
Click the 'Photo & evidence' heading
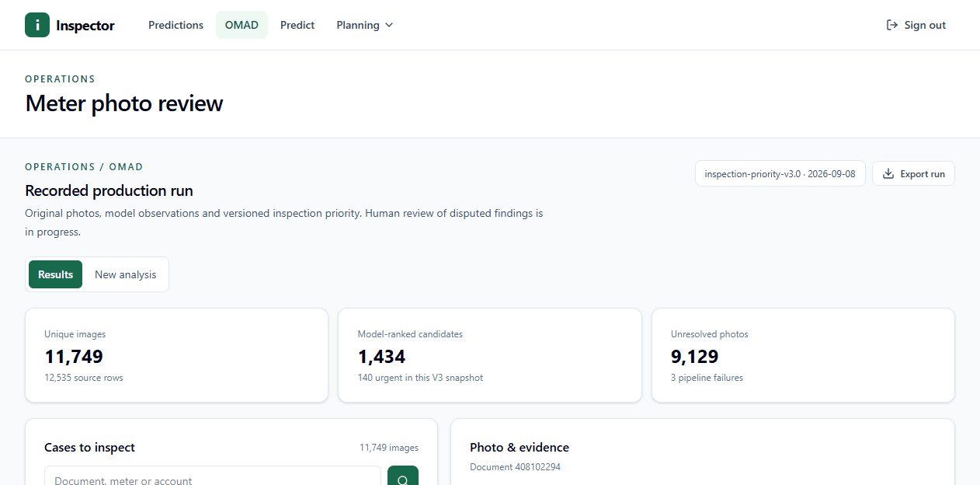click(520, 448)
